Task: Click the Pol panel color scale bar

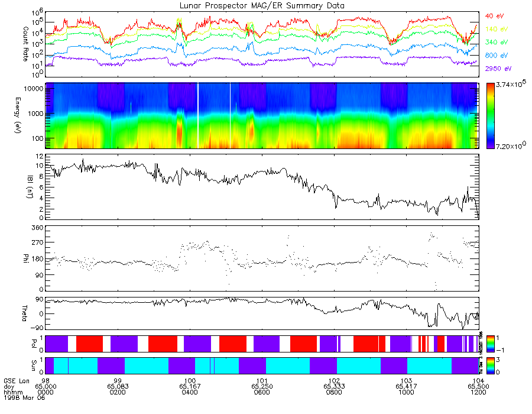Action: (x=490, y=344)
